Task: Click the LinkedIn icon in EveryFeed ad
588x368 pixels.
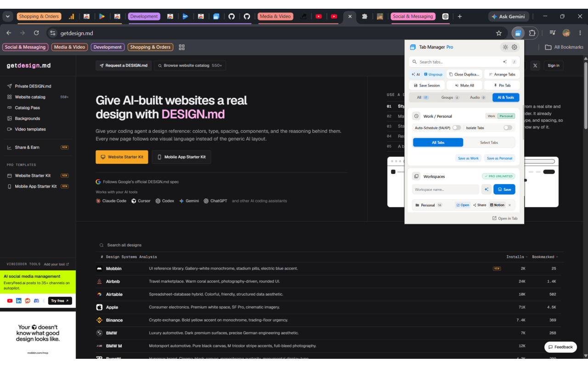Action: 19,301
